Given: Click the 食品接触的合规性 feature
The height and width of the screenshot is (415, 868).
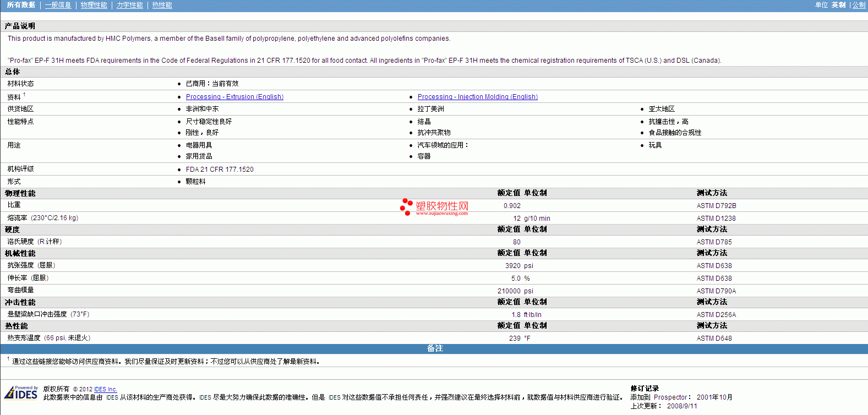Looking at the screenshot, I should 675,133.
